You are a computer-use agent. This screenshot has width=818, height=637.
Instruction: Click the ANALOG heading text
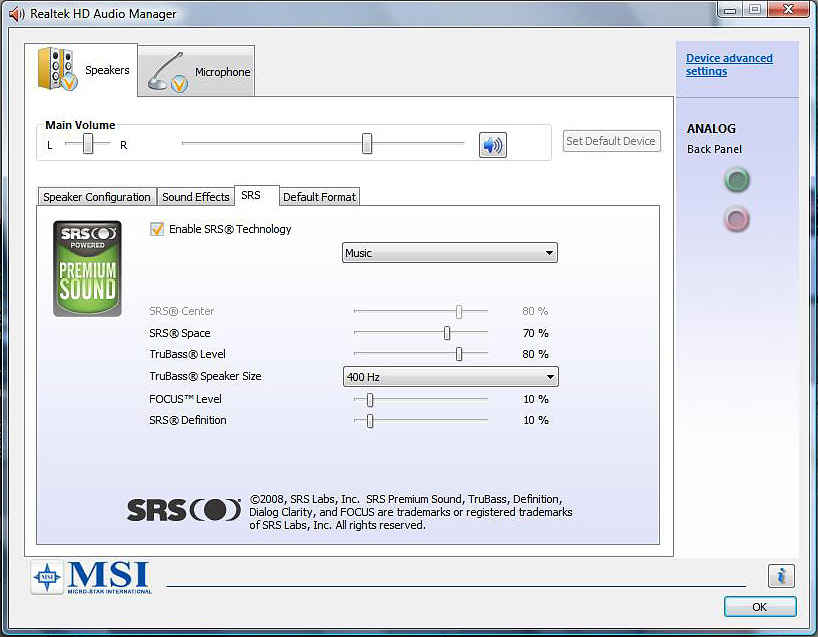(711, 128)
